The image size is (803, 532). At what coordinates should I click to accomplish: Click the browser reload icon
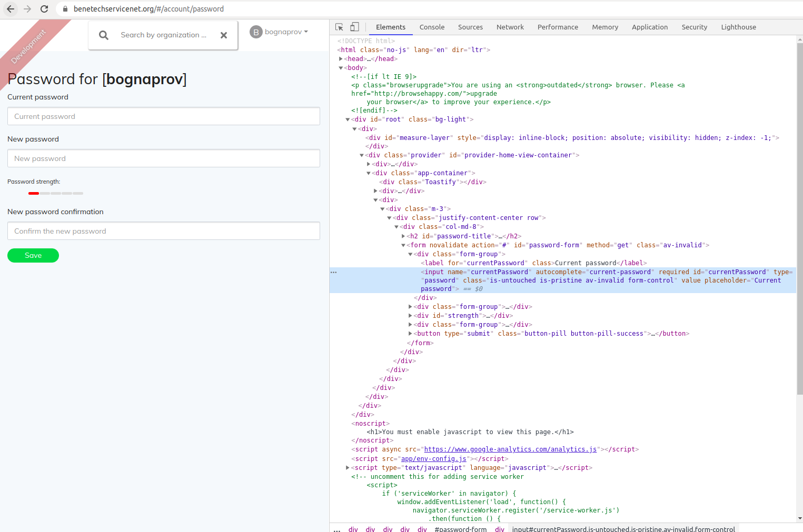click(x=44, y=8)
